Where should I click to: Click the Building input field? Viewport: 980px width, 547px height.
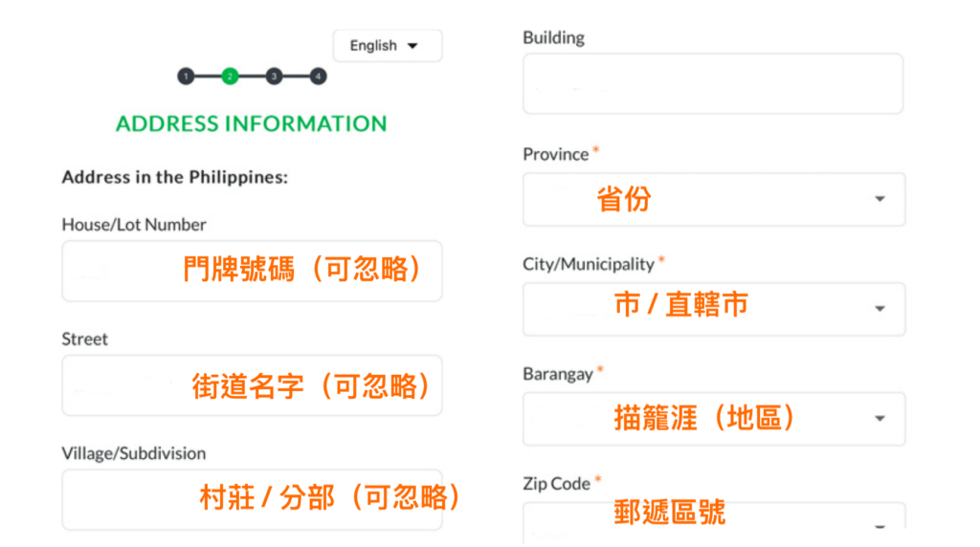(713, 83)
